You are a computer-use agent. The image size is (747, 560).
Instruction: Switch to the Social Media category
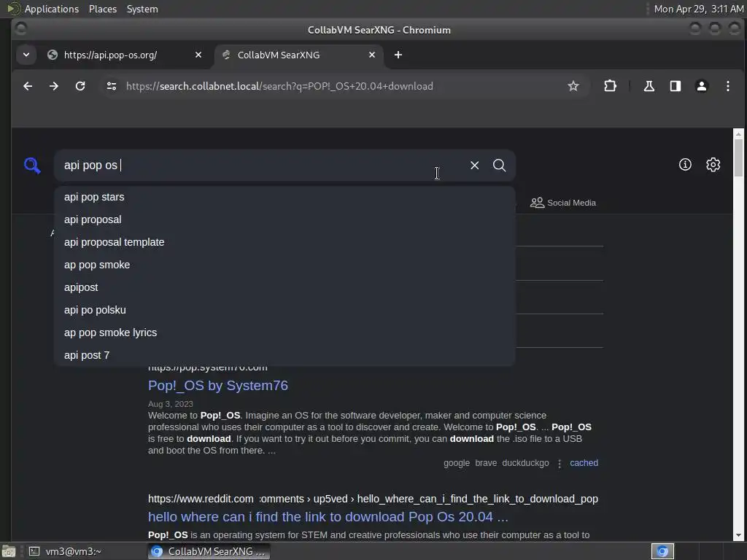(x=563, y=203)
